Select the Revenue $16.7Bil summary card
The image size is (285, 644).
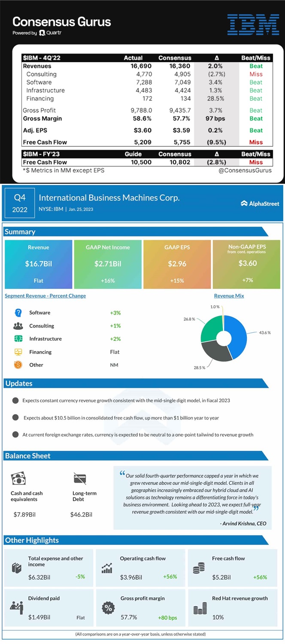39,264
